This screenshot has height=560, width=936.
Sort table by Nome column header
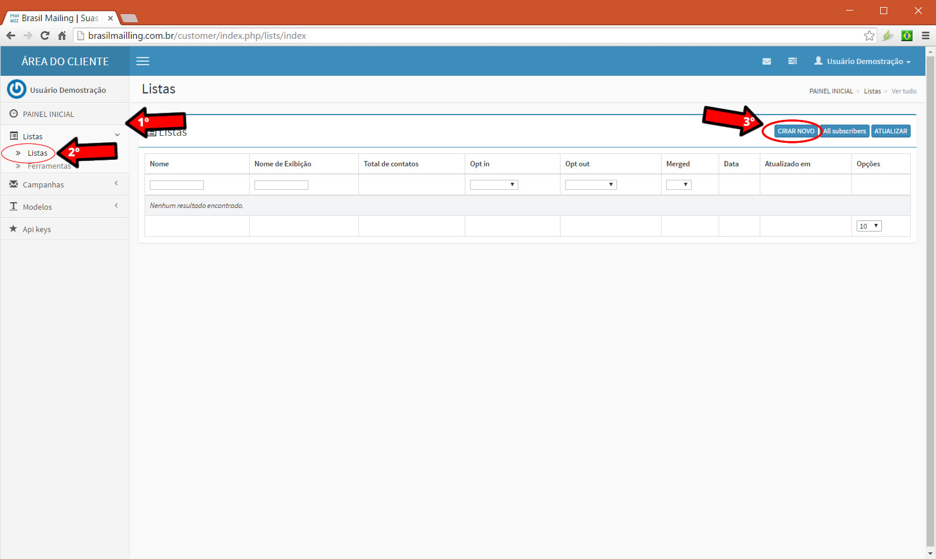[159, 164]
